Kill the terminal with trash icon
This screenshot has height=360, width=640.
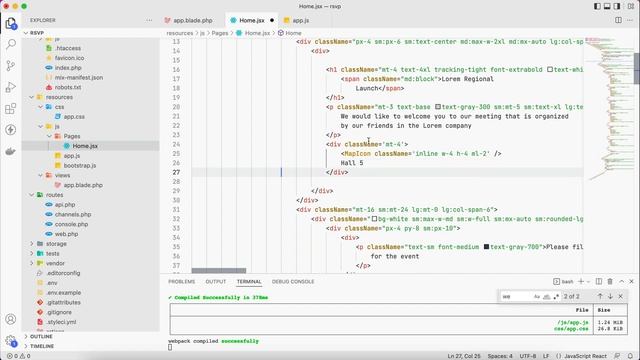[x=610, y=282]
